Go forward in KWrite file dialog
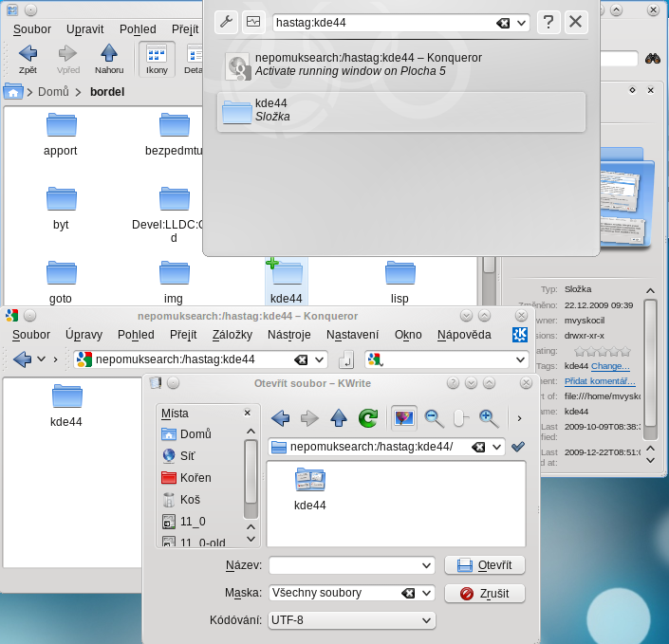Viewport: 669px width, 644px height. pos(309,418)
